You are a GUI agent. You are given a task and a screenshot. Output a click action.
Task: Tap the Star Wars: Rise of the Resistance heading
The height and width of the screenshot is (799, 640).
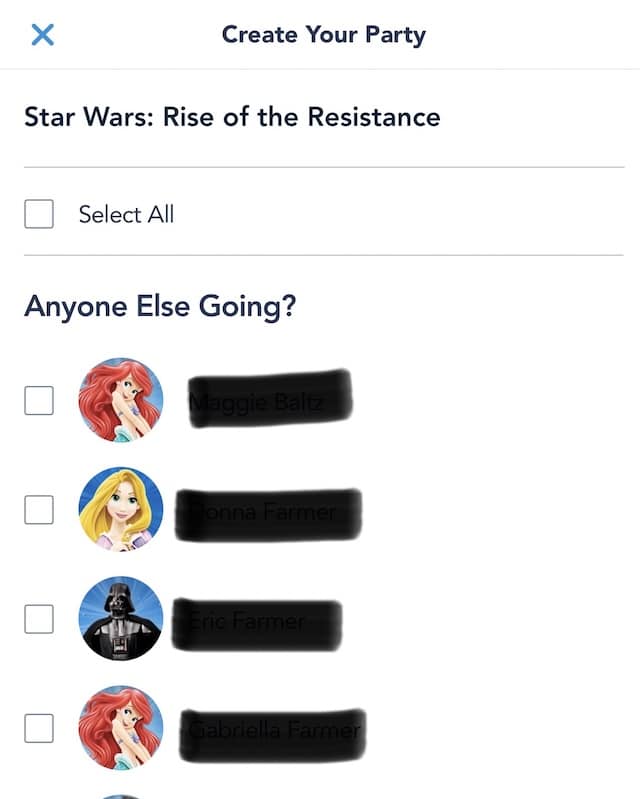(x=232, y=117)
